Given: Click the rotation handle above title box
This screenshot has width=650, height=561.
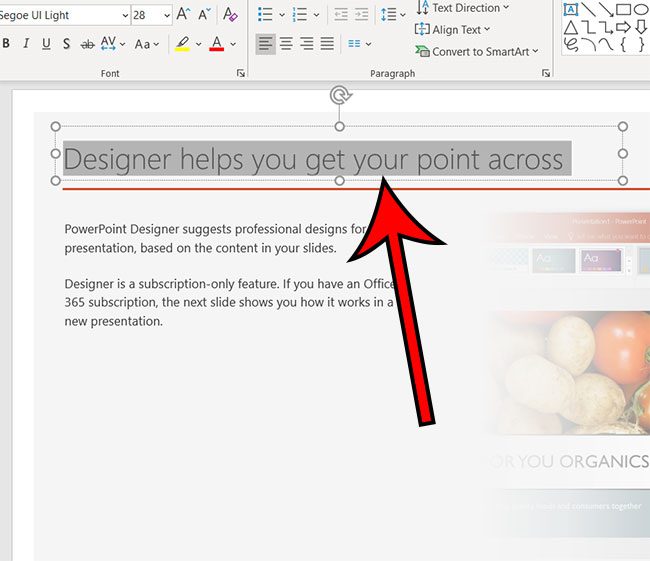Looking at the screenshot, I should tap(340, 96).
